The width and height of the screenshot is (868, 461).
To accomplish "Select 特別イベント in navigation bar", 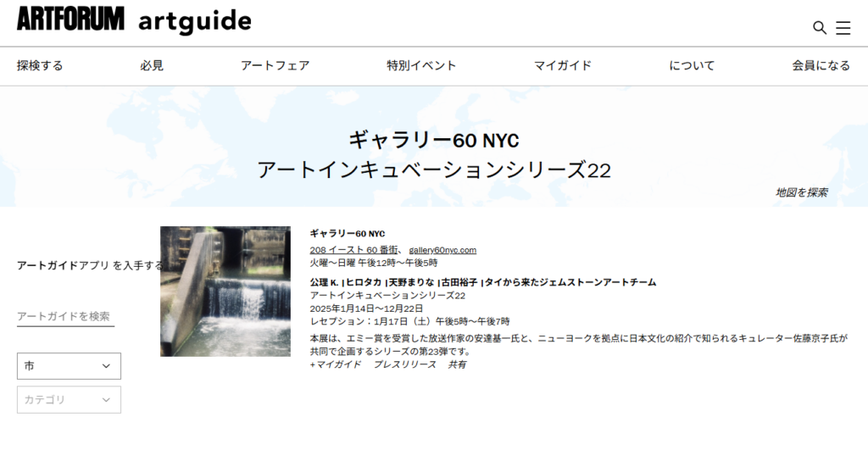I will tap(421, 65).
